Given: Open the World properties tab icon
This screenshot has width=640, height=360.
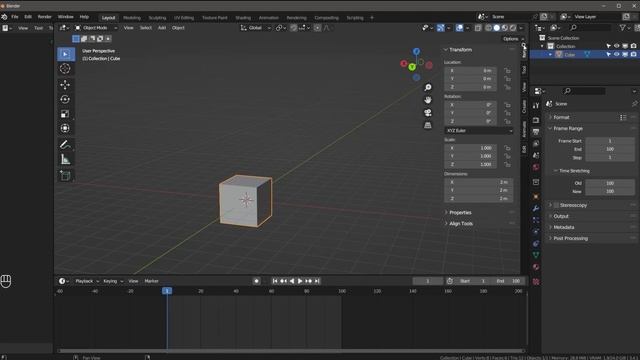Looking at the screenshot, I should 536,167.
